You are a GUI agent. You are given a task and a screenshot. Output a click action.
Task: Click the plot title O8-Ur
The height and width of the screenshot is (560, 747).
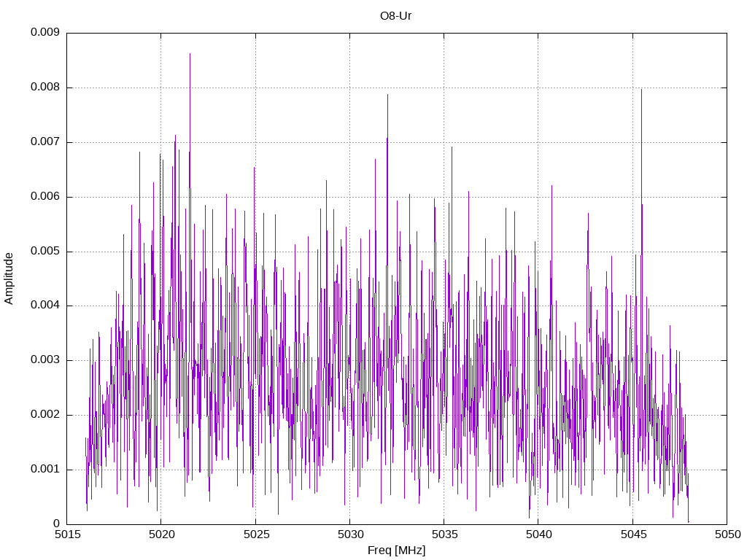click(395, 16)
